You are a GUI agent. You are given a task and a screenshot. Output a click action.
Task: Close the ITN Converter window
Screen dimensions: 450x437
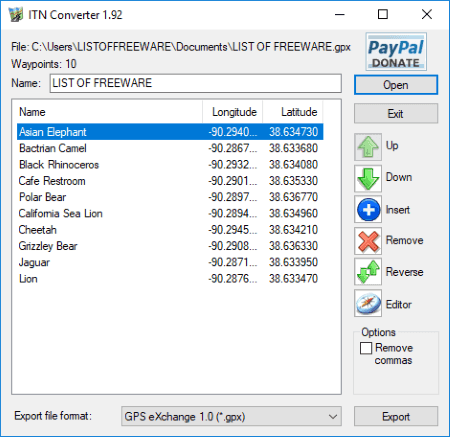coord(427,15)
